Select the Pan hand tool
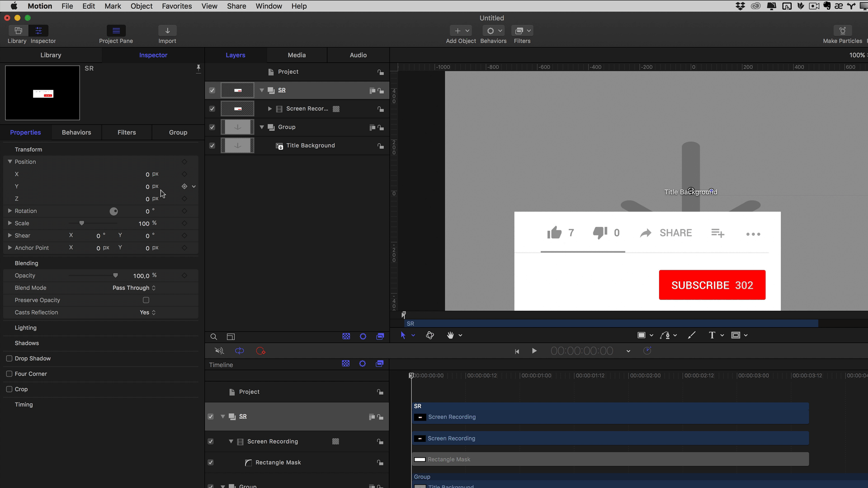The image size is (868, 488). point(450,335)
